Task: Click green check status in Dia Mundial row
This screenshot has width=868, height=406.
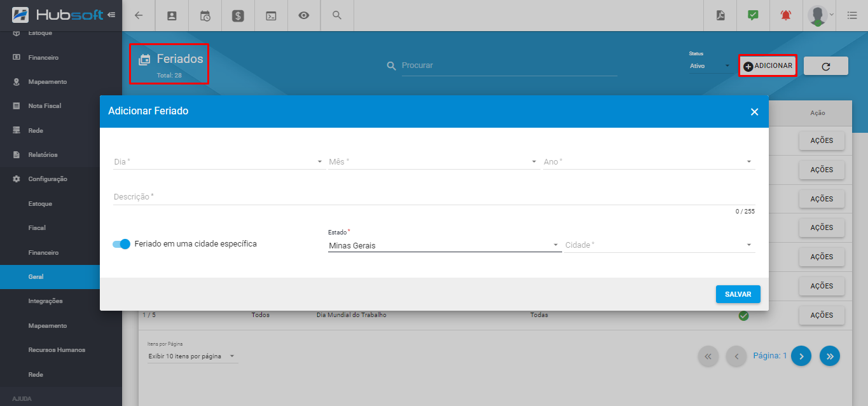Action: [743, 315]
